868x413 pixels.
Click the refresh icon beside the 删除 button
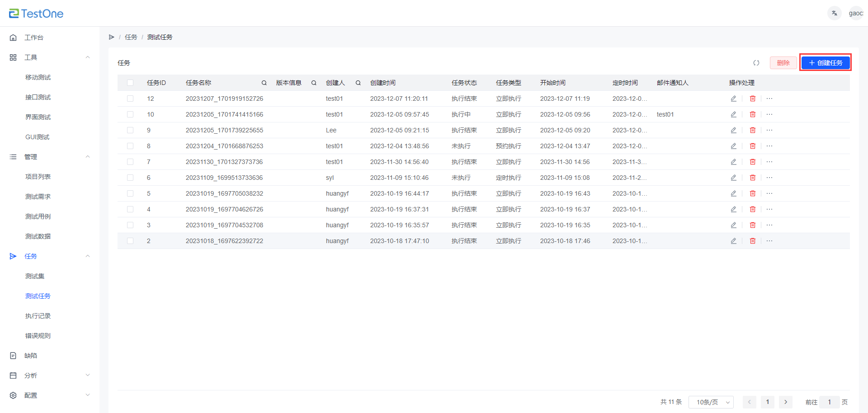[x=756, y=63]
